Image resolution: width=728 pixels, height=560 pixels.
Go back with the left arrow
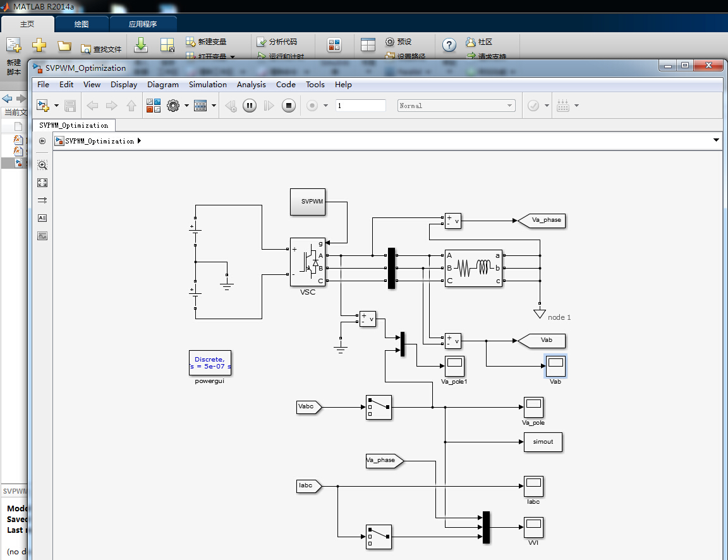click(92, 106)
